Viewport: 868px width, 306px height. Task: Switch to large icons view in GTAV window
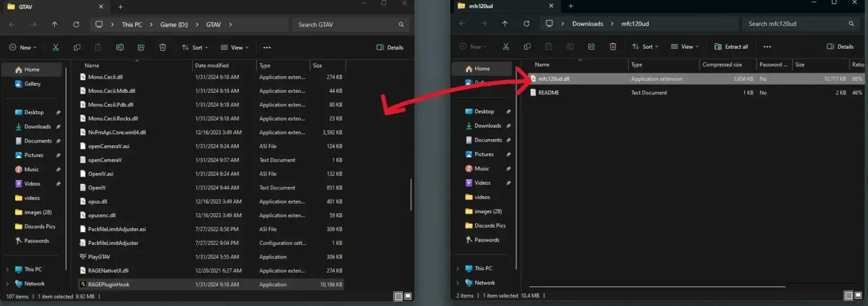tap(408, 296)
